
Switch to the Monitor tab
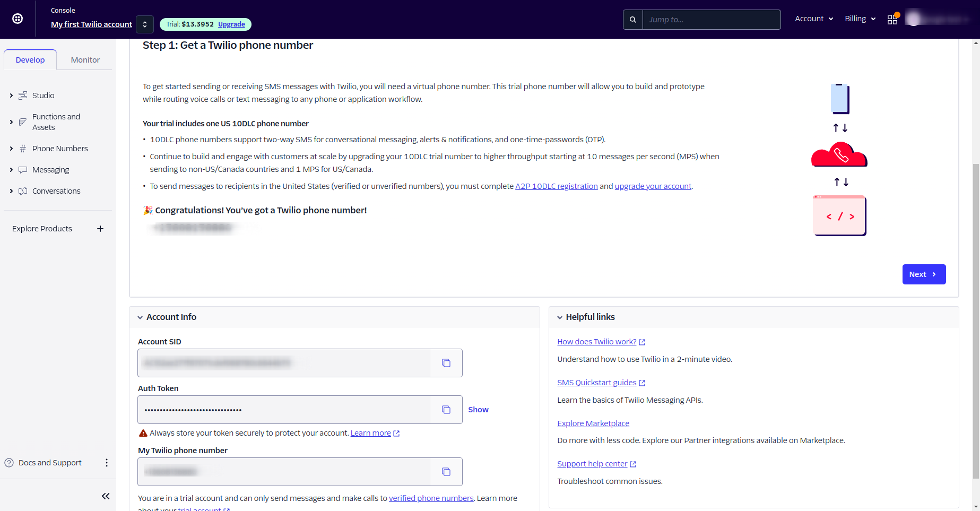[85, 60]
